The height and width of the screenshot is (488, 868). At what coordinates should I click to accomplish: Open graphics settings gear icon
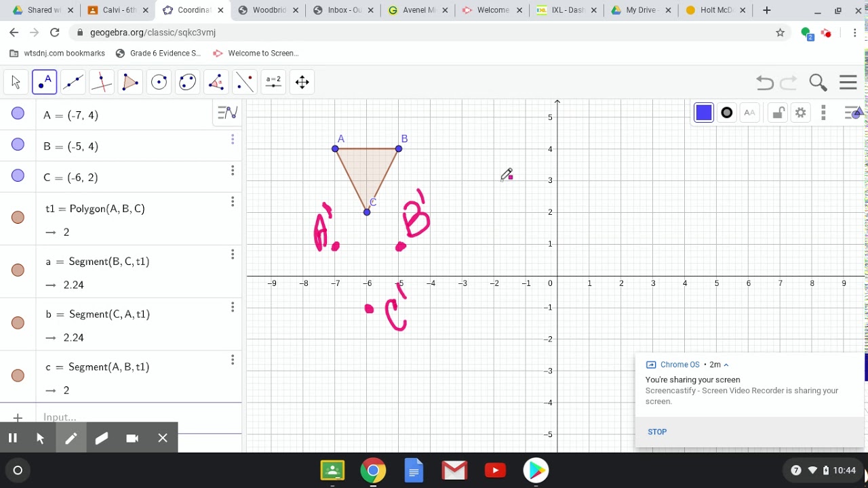801,113
